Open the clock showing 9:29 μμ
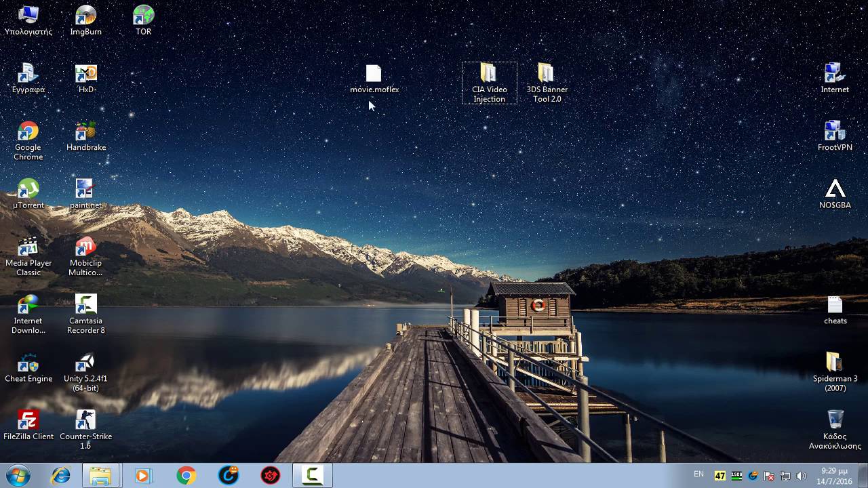The image size is (868, 488). click(x=835, y=476)
